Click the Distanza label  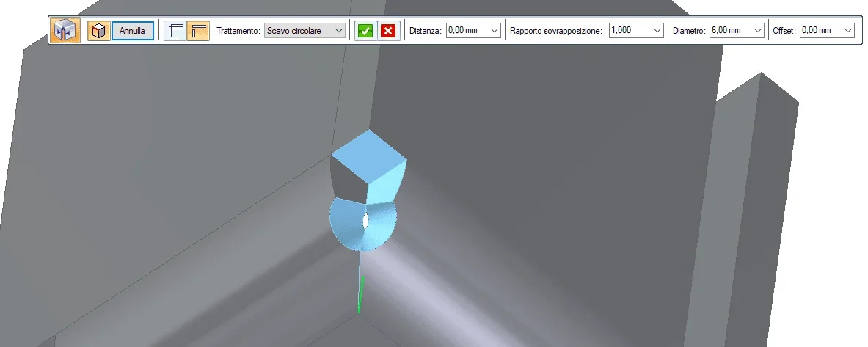click(425, 31)
